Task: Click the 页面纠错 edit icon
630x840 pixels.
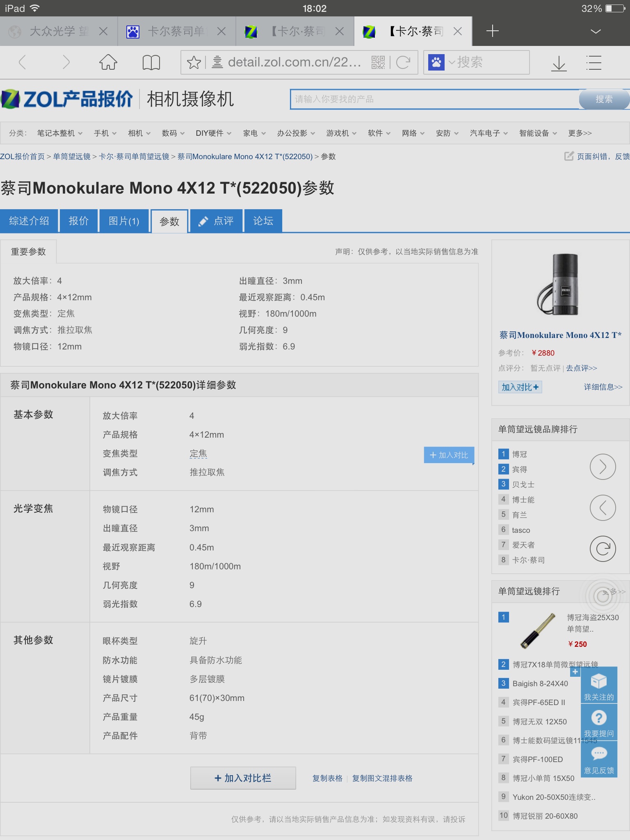Action: [569, 156]
